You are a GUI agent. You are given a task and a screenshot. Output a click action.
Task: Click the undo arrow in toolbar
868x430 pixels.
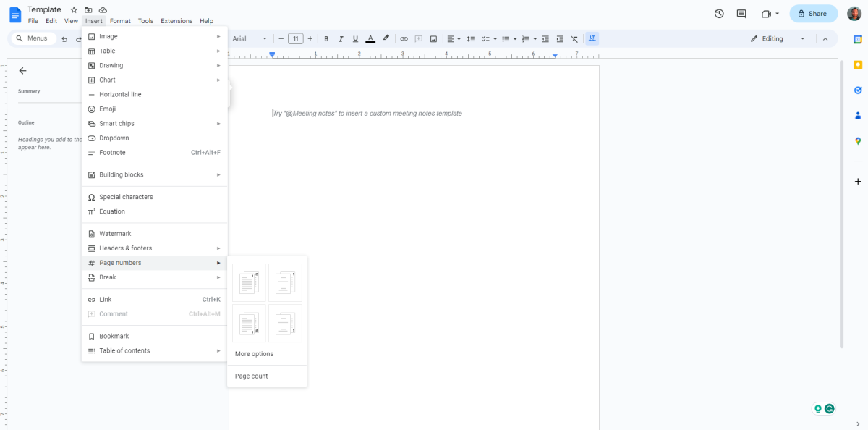pyautogui.click(x=64, y=38)
